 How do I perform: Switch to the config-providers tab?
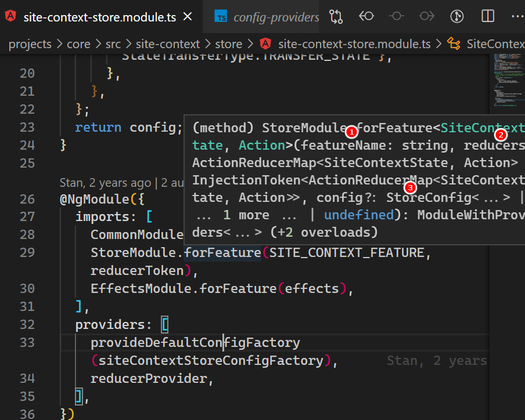tap(267, 17)
